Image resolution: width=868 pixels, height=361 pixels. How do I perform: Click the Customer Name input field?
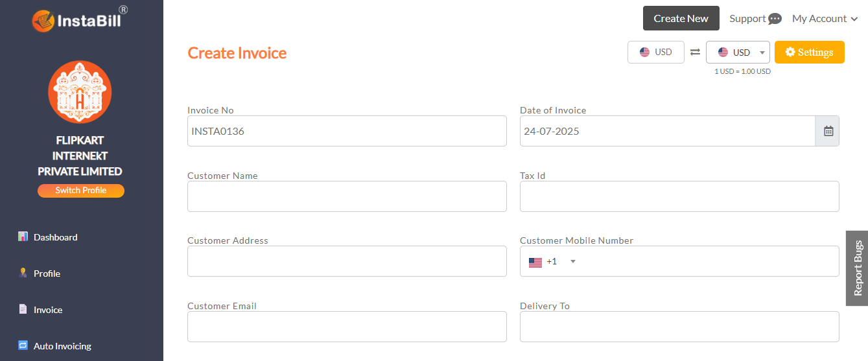click(347, 196)
